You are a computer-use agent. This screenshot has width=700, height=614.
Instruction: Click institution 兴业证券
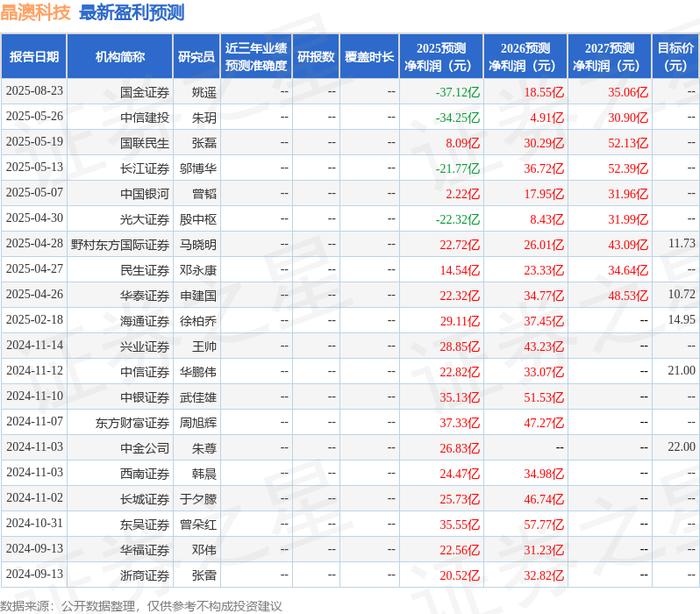coord(145,347)
